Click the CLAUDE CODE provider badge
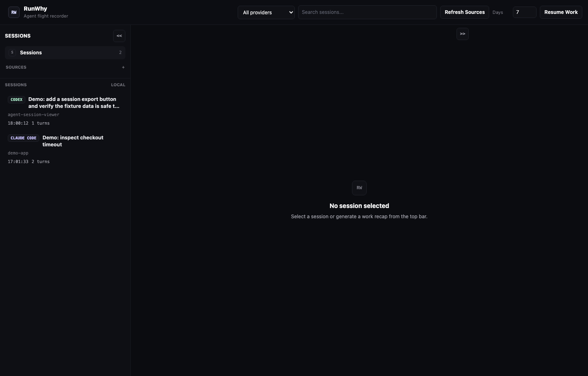 [x=23, y=138]
